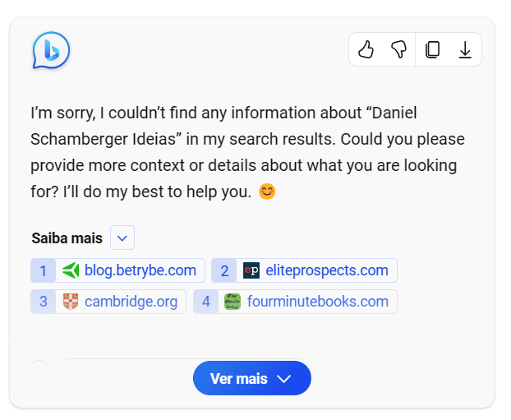Click the green fourminutebooks favicon

[x=232, y=302]
